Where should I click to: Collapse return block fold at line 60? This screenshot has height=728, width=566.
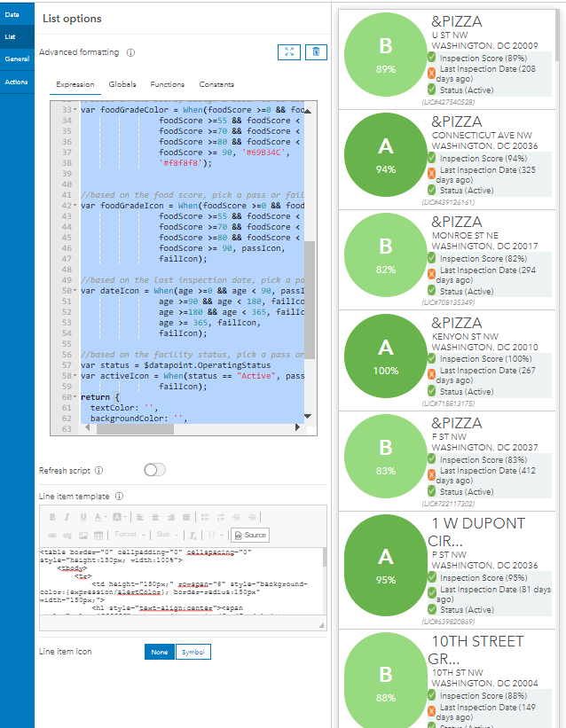(75, 397)
